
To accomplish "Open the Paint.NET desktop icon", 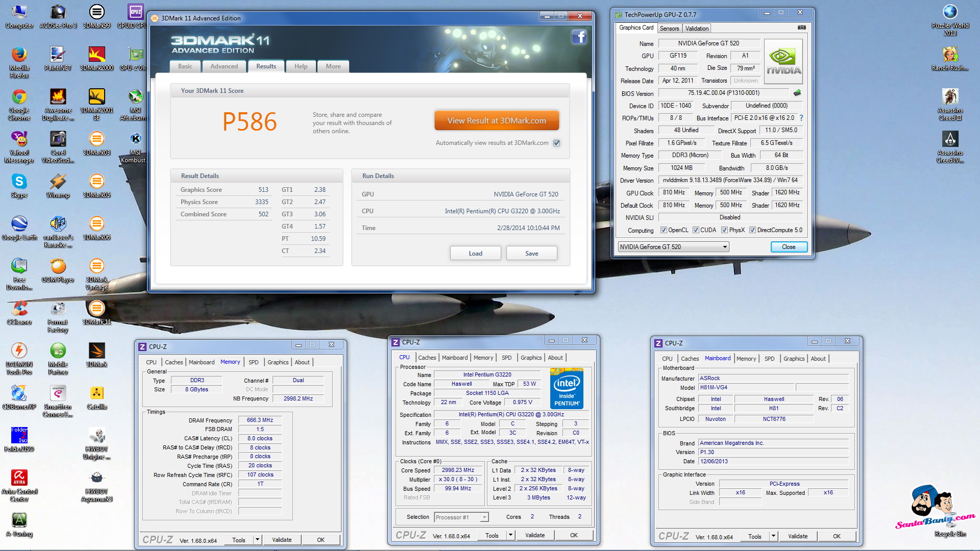I will point(58,59).
